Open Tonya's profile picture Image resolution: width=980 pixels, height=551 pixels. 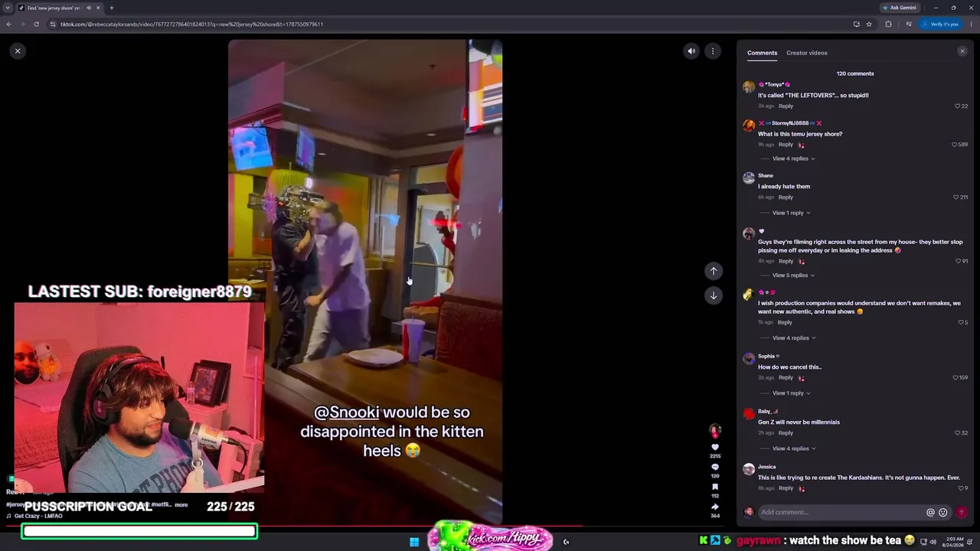click(x=749, y=86)
